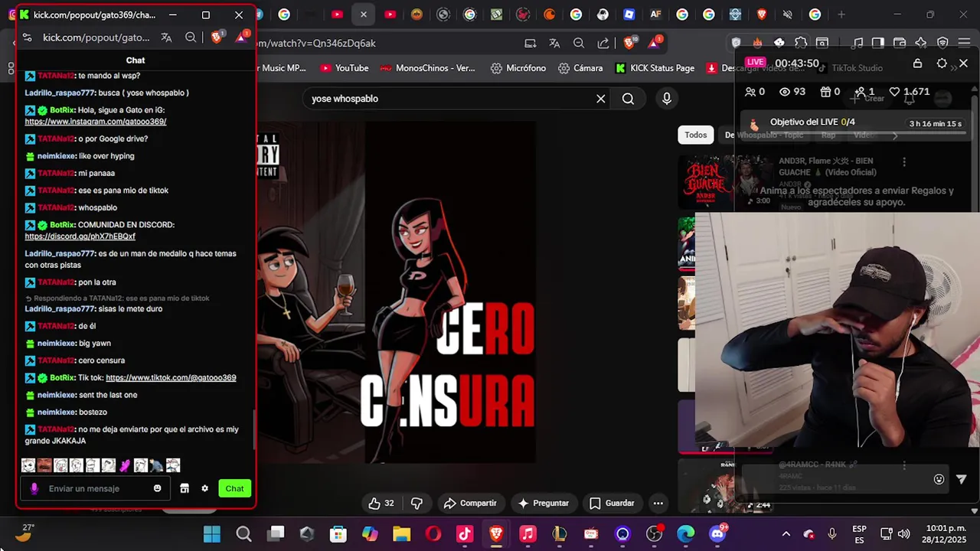Open options menu for BIEN GUACHE video

click(904, 161)
